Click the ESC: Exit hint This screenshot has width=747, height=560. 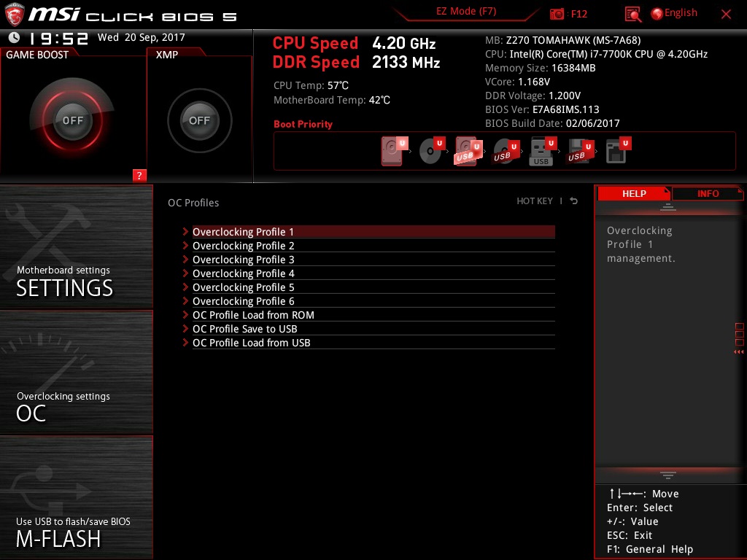pos(630,535)
